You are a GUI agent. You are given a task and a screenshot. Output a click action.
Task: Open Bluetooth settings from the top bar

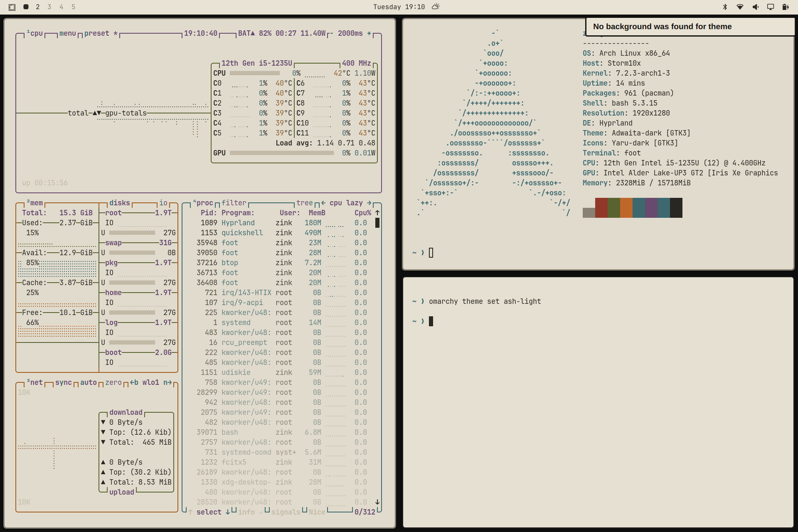(x=725, y=7)
